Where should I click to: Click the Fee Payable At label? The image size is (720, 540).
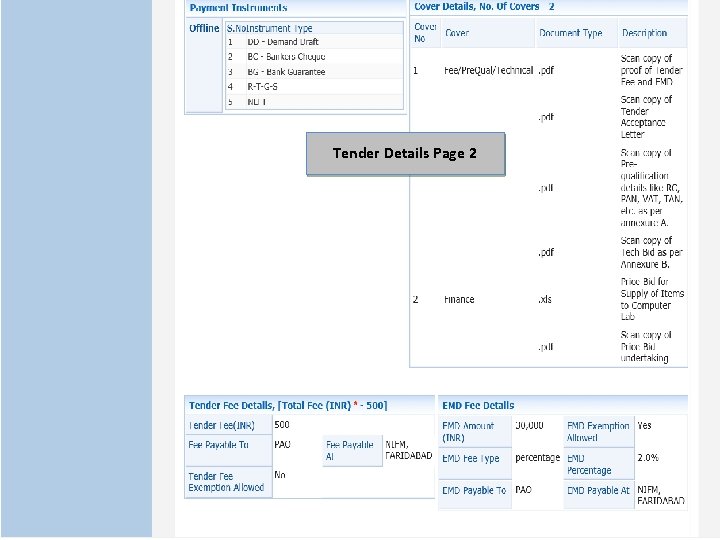click(x=349, y=450)
